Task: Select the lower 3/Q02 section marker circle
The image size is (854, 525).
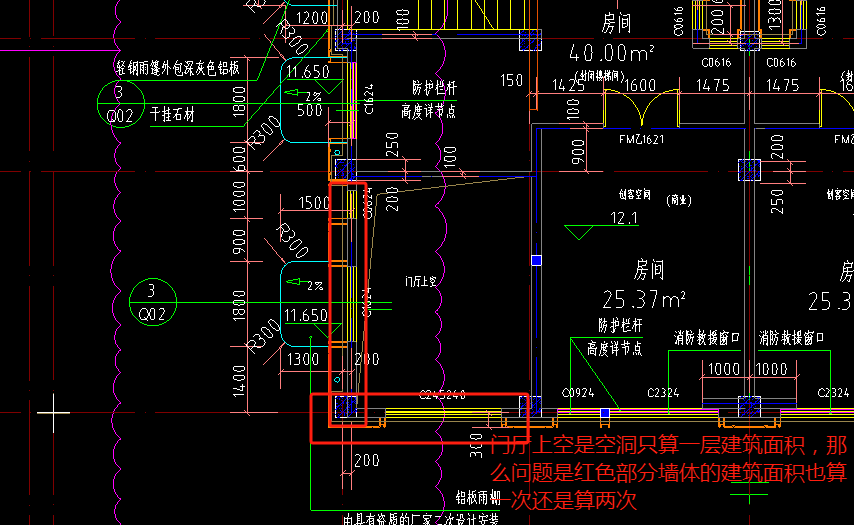Action: (x=153, y=303)
